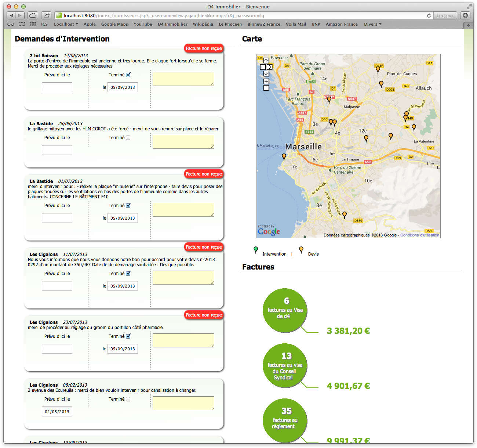Open the Le Phoceen bookmark
The width and height of the screenshot is (477, 448).
(230, 24)
